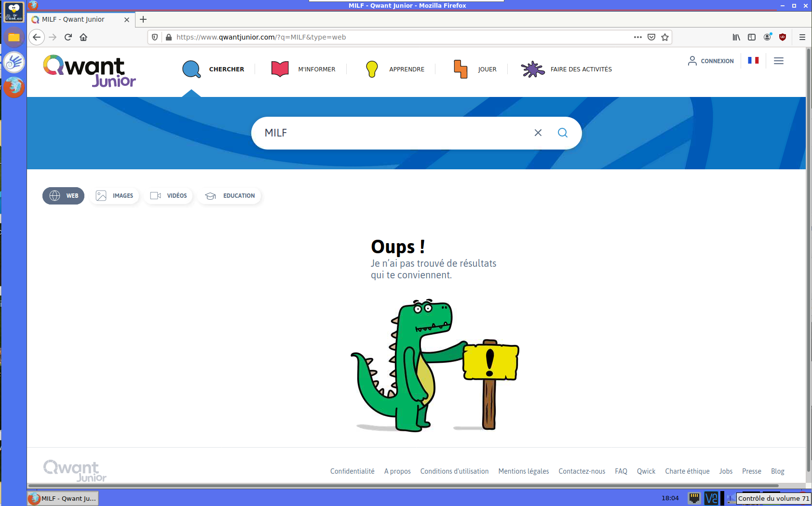Click the browser Forward arrow
Screen dimensions: 812x506
pyautogui.click(x=53, y=37)
